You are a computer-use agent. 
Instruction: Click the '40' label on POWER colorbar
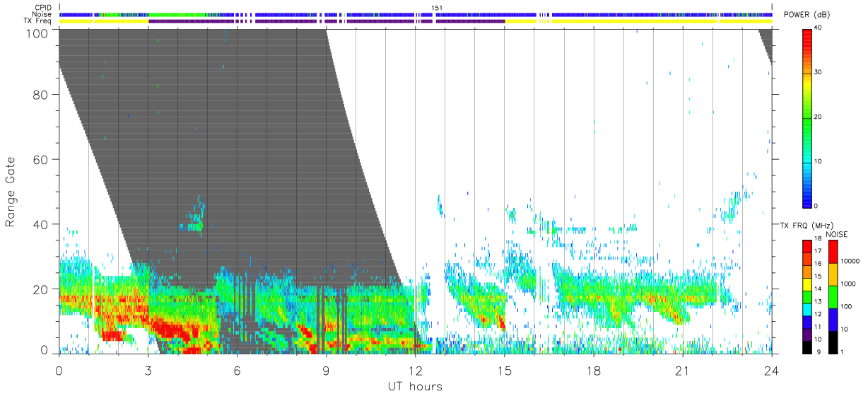coord(819,28)
